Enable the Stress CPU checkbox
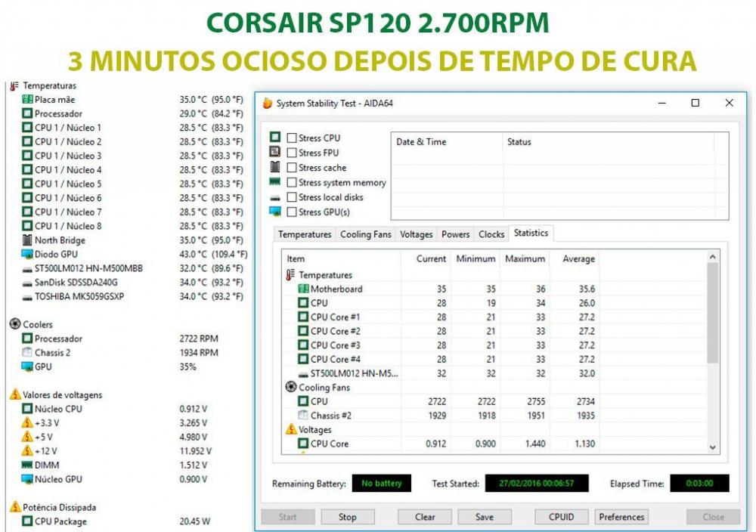This screenshot has width=756, height=532. tap(292, 138)
